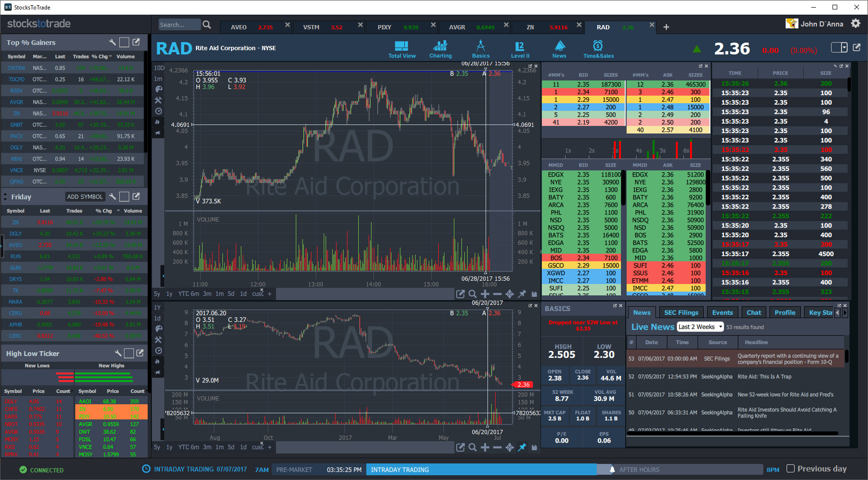The image size is (868, 480).
Task: Zoom in with the plus icon under the intraday chart
Action: [x=485, y=294]
